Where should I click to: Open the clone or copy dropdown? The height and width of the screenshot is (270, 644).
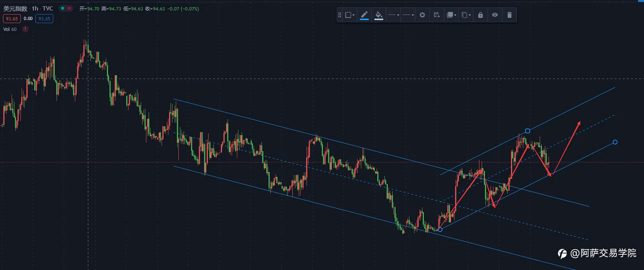click(466, 15)
